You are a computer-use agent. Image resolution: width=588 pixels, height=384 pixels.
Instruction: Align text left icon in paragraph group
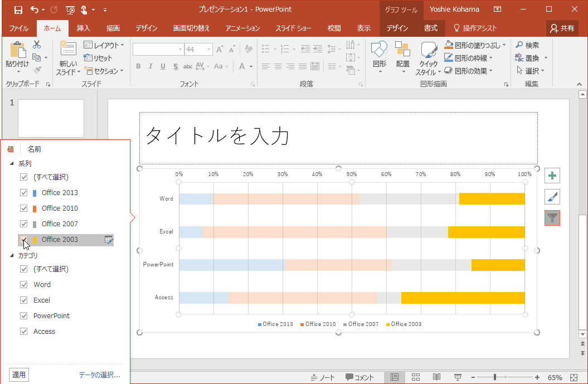[265, 66]
